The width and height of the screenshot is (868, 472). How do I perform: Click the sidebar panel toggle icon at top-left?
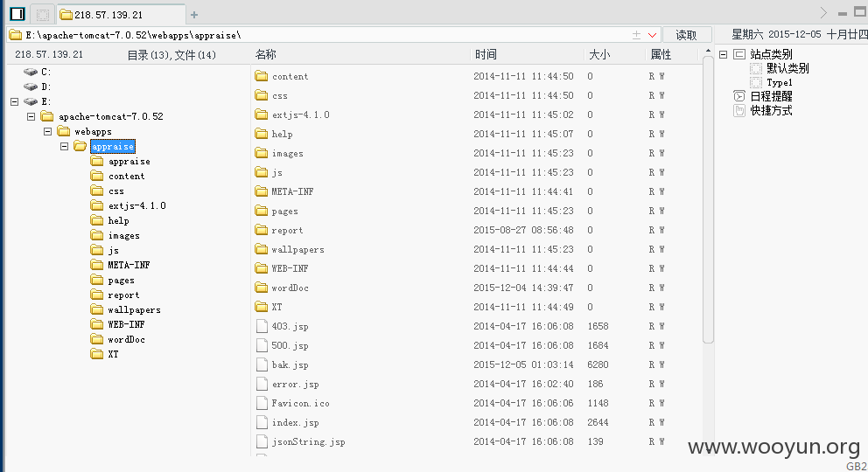[17, 14]
